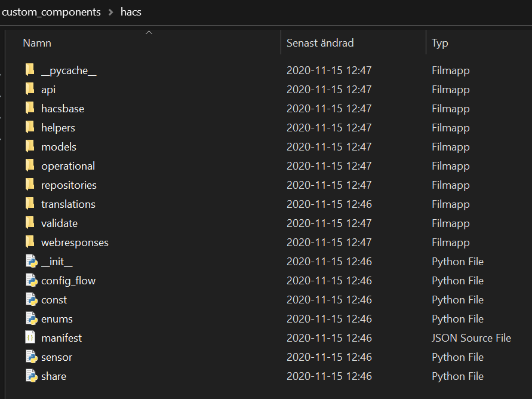Click the operational folder icon
The width and height of the screenshot is (532, 399).
[x=30, y=165]
